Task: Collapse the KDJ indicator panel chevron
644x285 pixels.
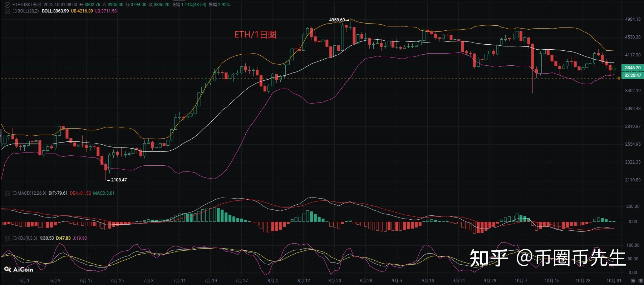Action: (x=7, y=238)
